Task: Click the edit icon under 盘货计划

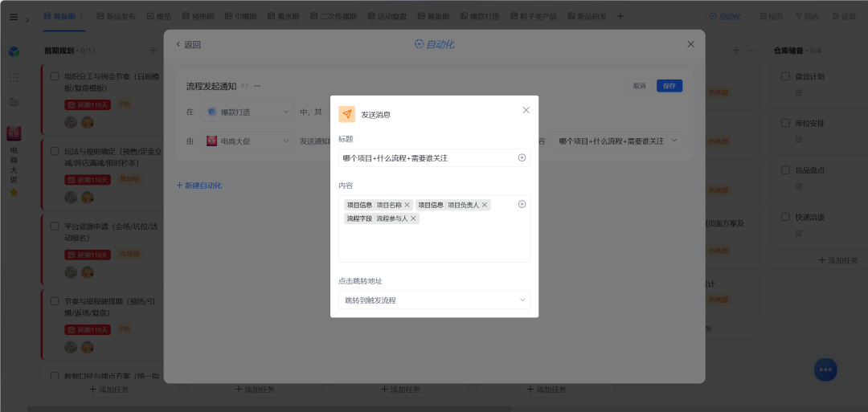Action: (799, 92)
